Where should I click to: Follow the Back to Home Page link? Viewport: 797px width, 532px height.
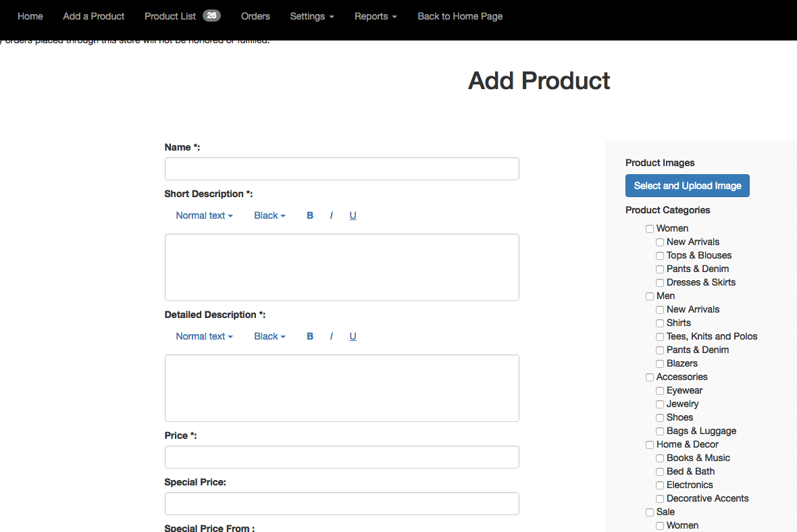coord(460,16)
